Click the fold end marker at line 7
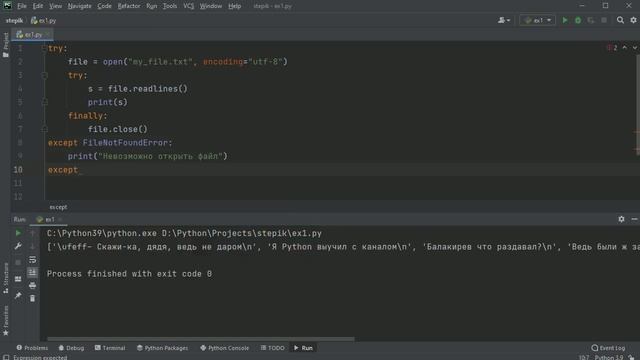 [x=44, y=129]
